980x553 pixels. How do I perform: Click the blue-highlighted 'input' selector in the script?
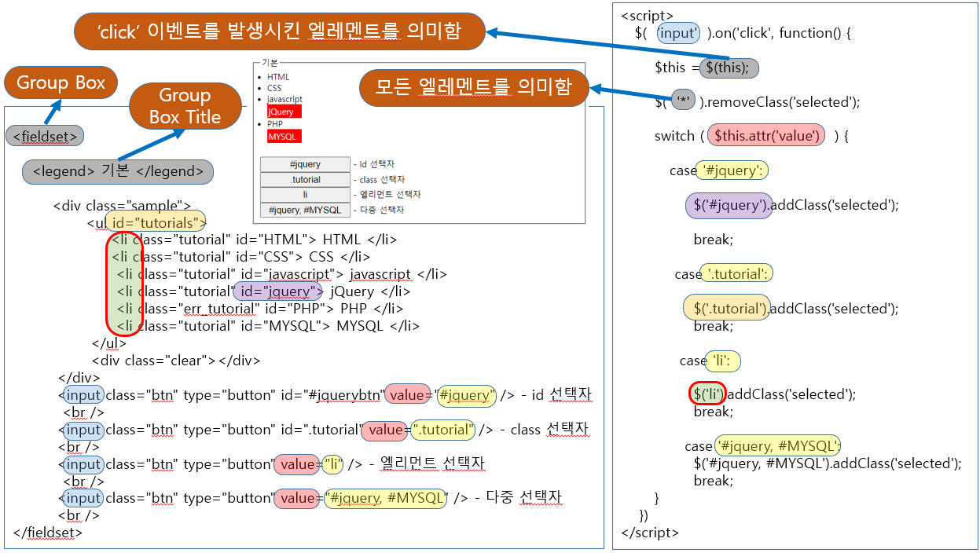click(x=677, y=33)
